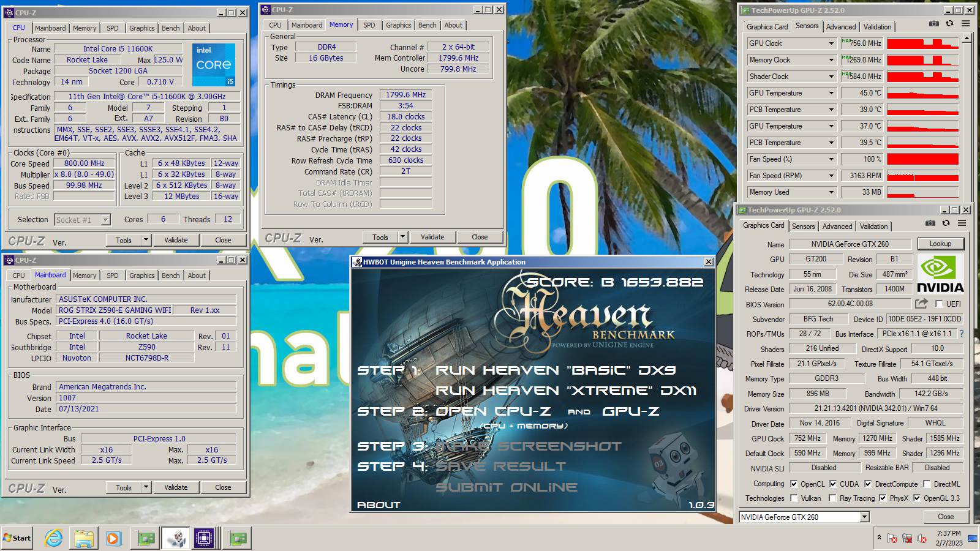Click the Fan Speed (%) red graph
The width and height of the screenshot is (980, 551).
[922, 159]
